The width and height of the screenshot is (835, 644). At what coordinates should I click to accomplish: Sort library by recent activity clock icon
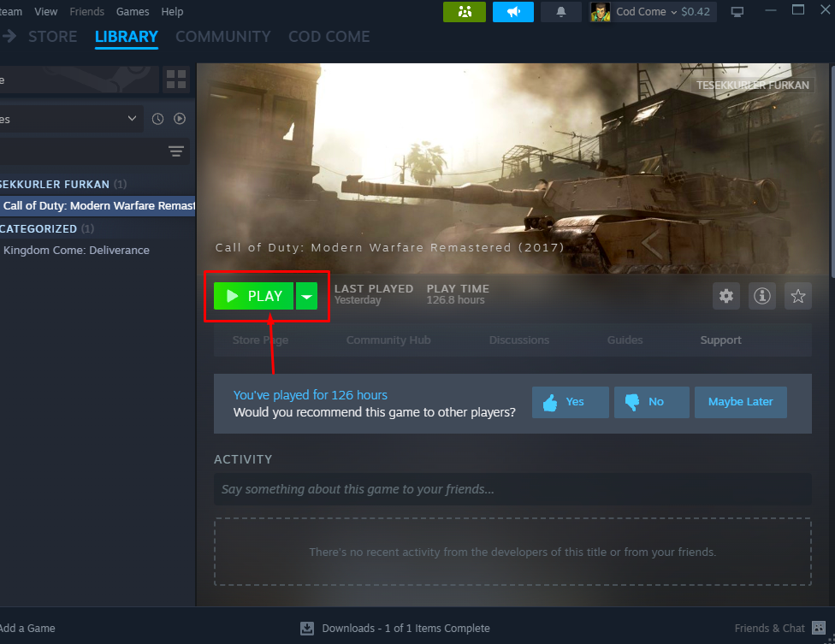coord(157,119)
